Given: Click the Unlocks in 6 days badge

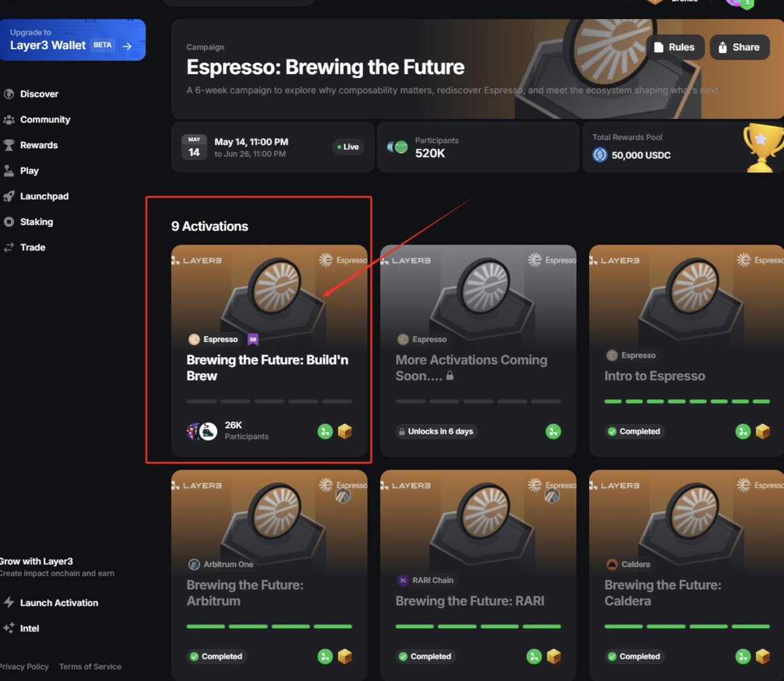Looking at the screenshot, I should [437, 431].
